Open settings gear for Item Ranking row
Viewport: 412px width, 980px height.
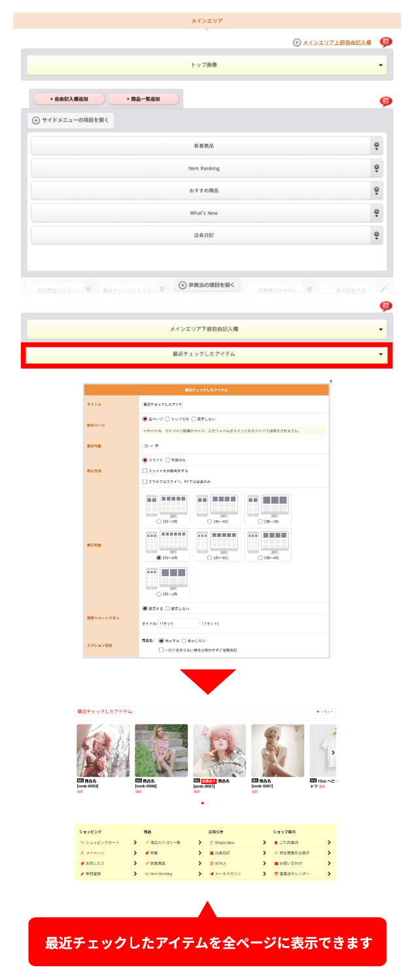(x=377, y=169)
